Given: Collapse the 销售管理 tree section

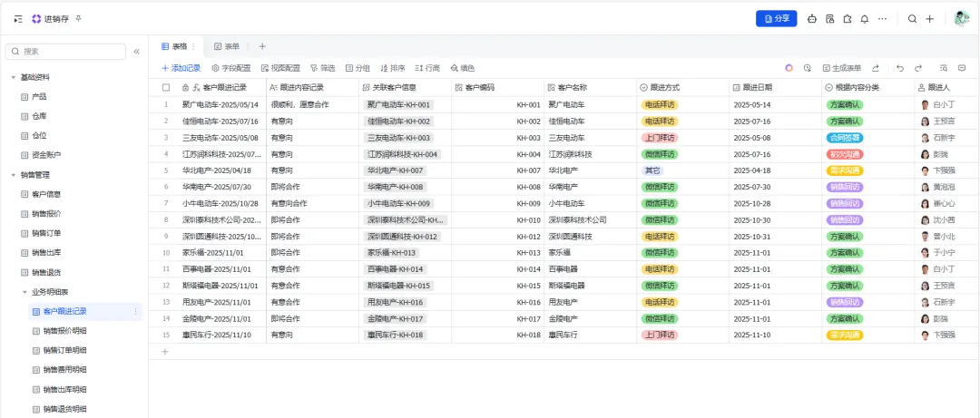Looking at the screenshot, I should (x=13, y=175).
